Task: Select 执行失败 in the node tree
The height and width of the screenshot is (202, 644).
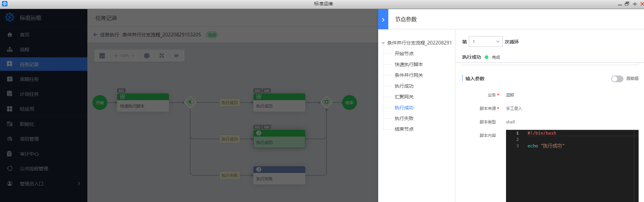Action: click(x=404, y=118)
